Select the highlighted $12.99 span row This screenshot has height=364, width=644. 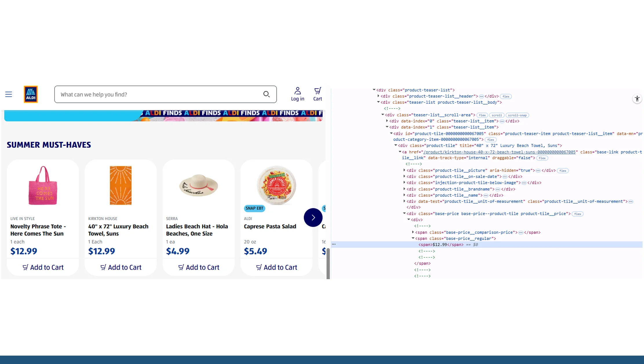[440, 245]
